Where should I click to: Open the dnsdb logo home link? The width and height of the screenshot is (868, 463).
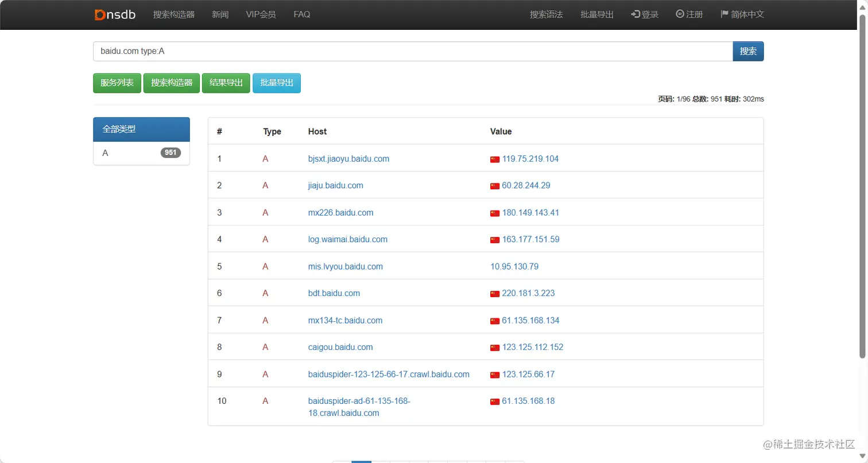[115, 14]
